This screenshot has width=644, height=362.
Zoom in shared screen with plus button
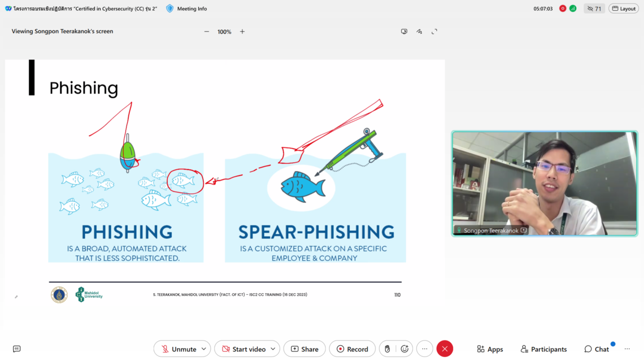click(x=242, y=32)
